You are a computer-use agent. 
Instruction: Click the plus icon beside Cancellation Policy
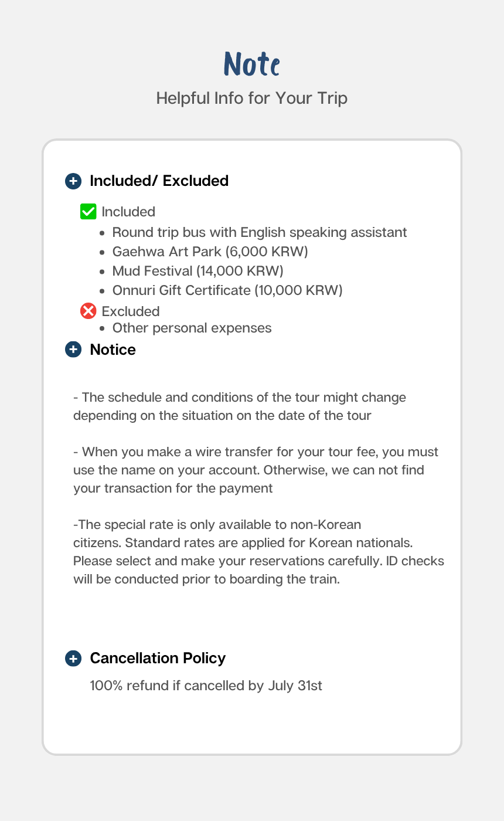(73, 658)
